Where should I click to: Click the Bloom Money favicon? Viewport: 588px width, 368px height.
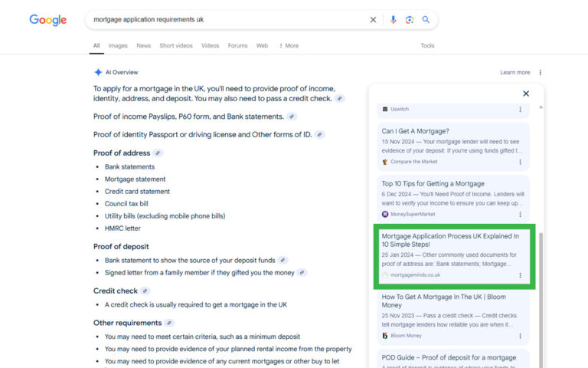[385, 336]
